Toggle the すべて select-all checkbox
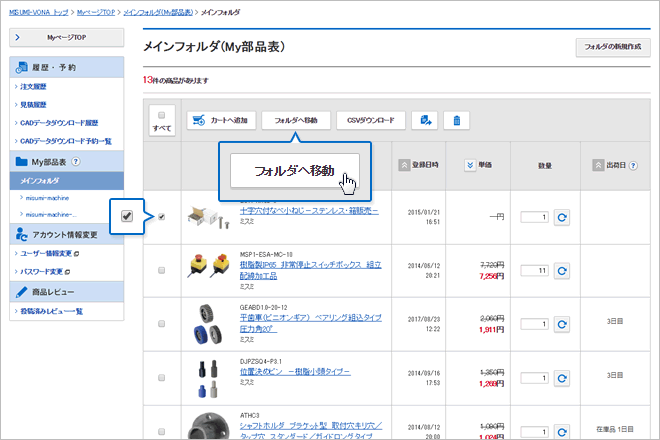The height and width of the screenshot is (440, 660). pos(161,114)
